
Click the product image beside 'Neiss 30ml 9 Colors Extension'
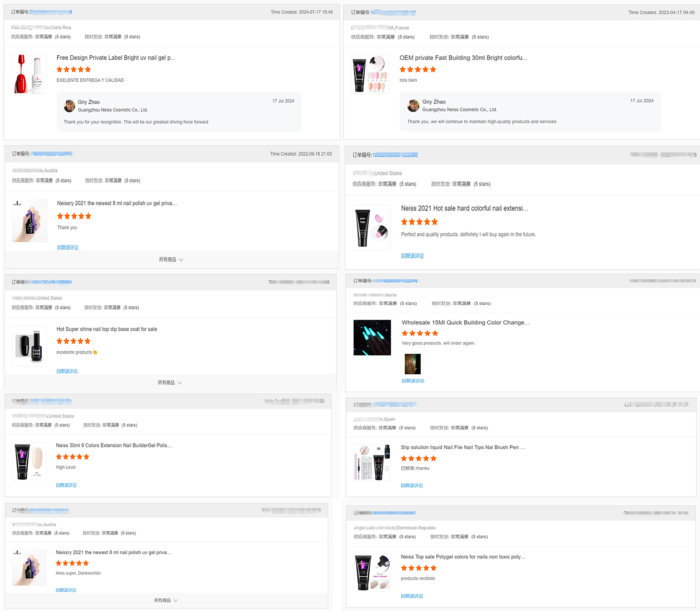pos(29,461)
